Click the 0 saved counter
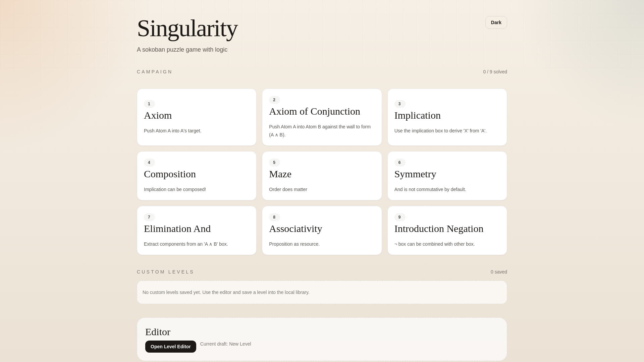 [498, 272]
